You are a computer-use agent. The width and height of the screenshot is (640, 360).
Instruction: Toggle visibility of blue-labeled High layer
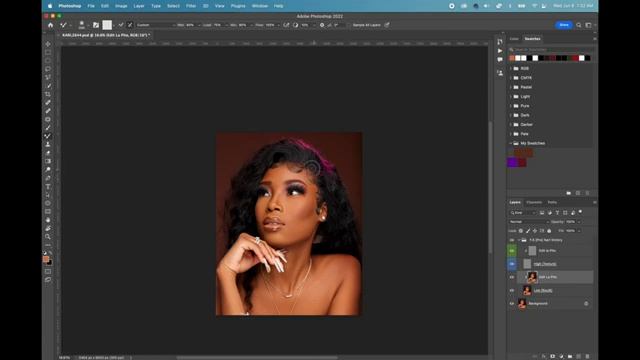pos(512,264)
